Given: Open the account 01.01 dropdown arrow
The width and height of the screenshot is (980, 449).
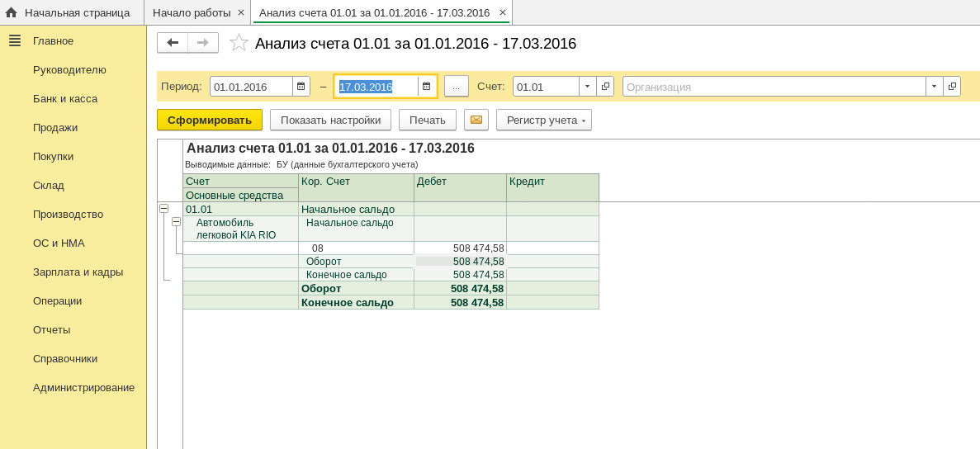Looking at the screenshot, I should coord(588,87).
